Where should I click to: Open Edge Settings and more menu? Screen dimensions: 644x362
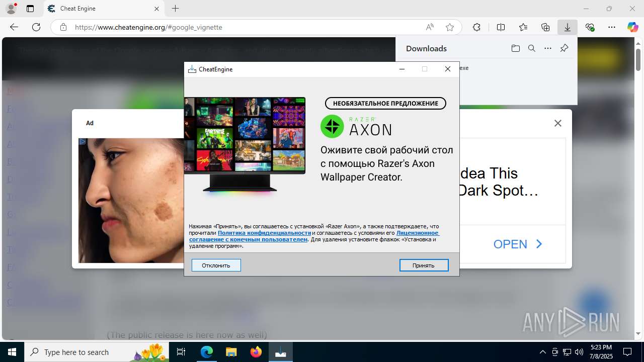(x=612, y=27)
